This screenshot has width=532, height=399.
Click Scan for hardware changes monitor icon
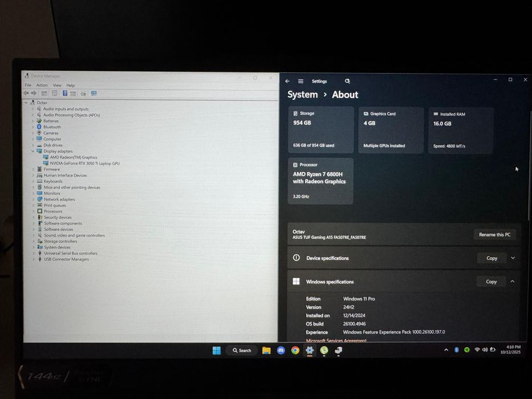coord(94,93)
